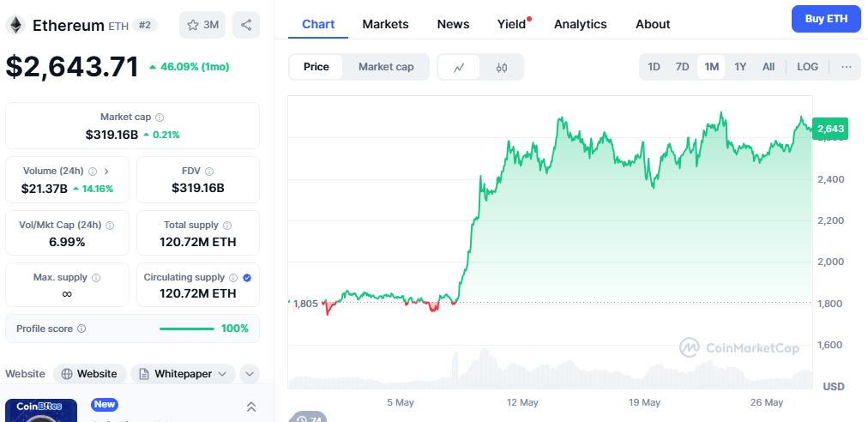Show info tooltip for Market cap

pos(160,118)
